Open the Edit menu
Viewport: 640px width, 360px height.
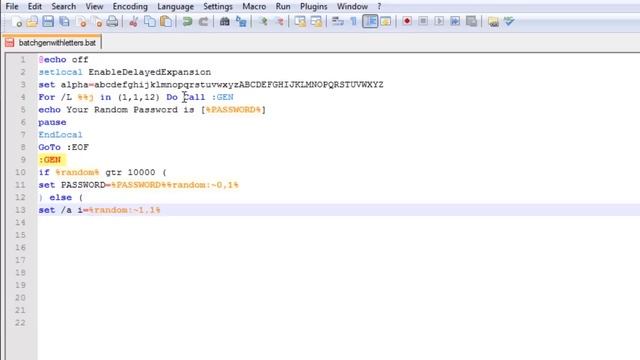pyautogui.click(x=35, y=7)
